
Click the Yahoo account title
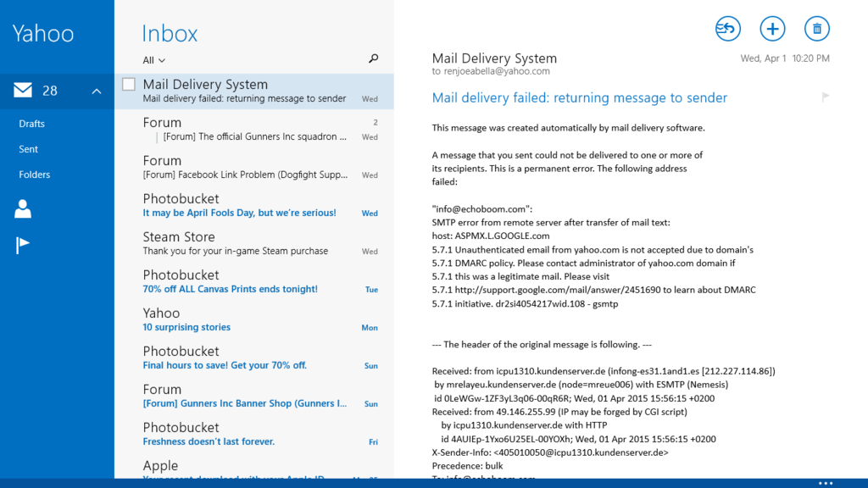tap(42, 33)
